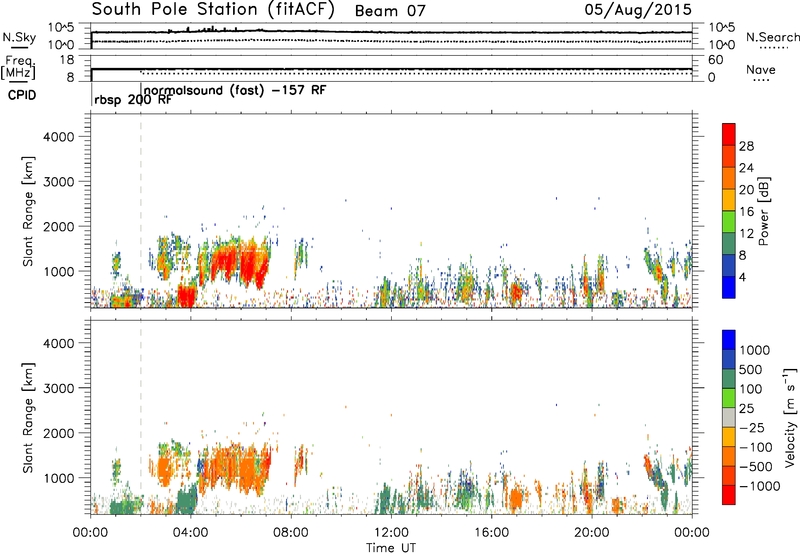
Task: Click the 'Beam 07' label
Action: point(390,11)
